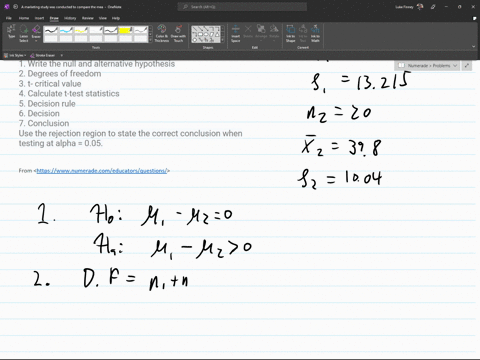Expand the Shapes gallery more arrow
Image resolution: width=480 pixels, height=360 pixels.
click(x=222, y=40)
